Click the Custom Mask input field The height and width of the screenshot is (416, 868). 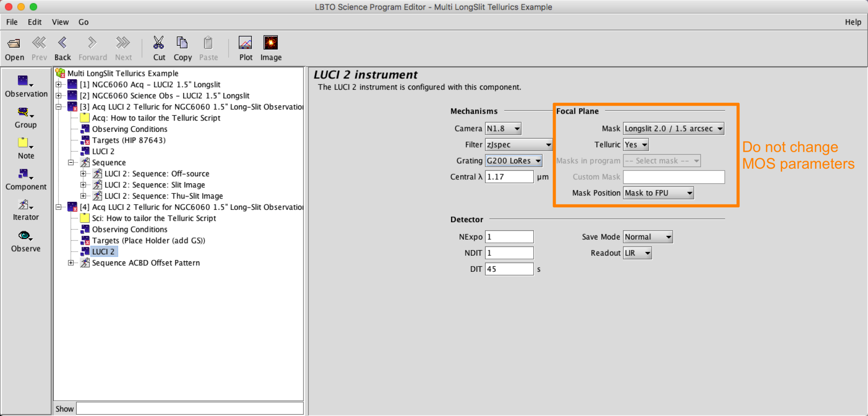tap(673, 177)
